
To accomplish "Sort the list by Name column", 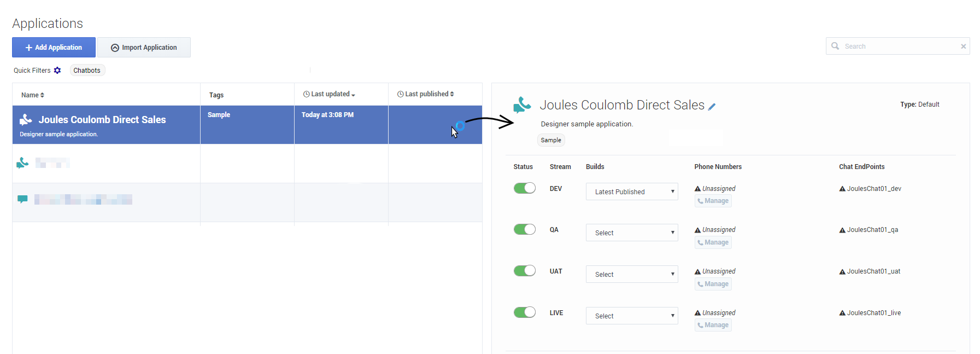I will pos(32,95).
